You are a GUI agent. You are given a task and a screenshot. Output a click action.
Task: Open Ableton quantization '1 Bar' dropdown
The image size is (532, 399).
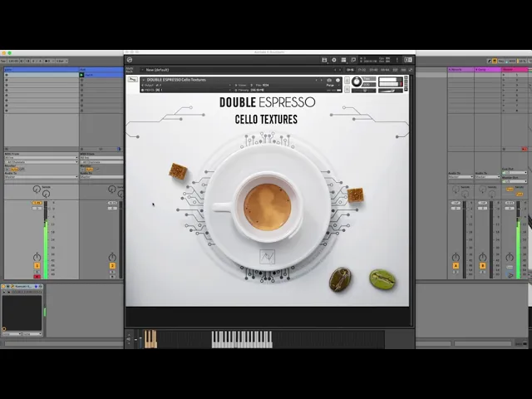pyautogui.click(x=62, y=61)
